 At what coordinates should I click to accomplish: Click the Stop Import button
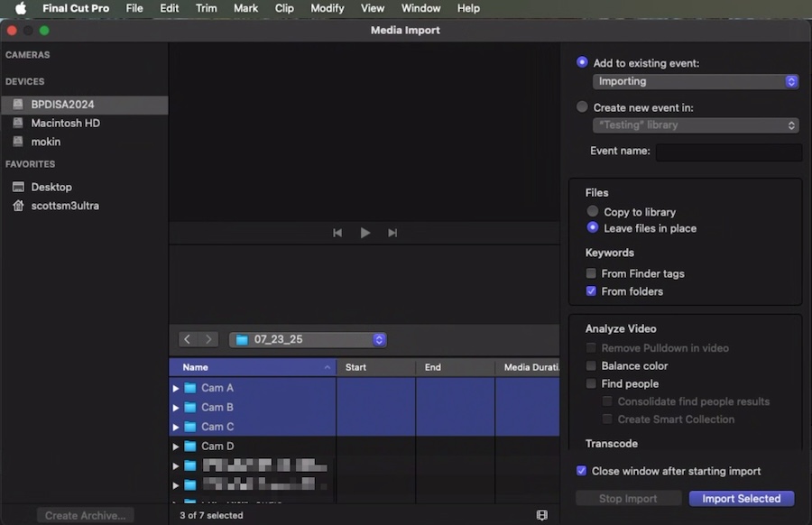click(628, 499)
